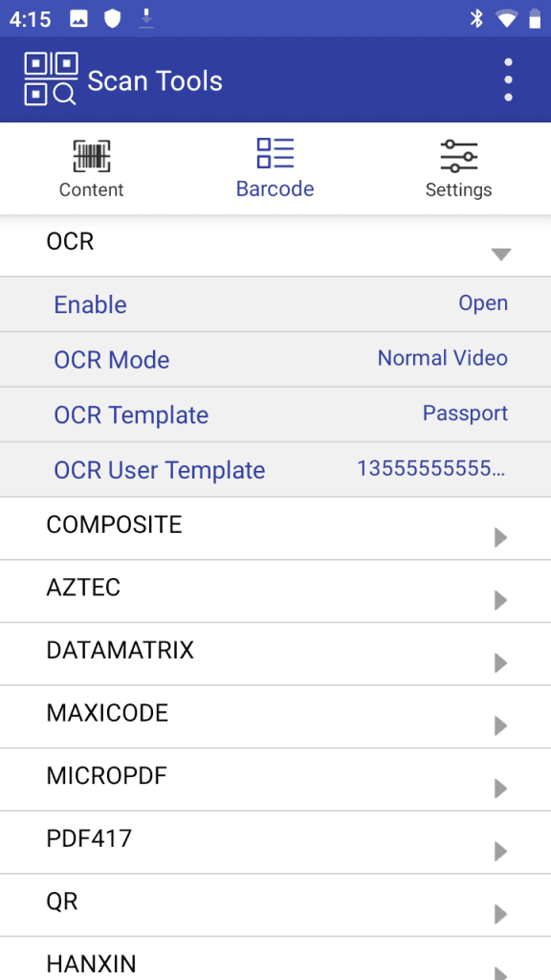Tap the Barcode list icon

point(275,151)
